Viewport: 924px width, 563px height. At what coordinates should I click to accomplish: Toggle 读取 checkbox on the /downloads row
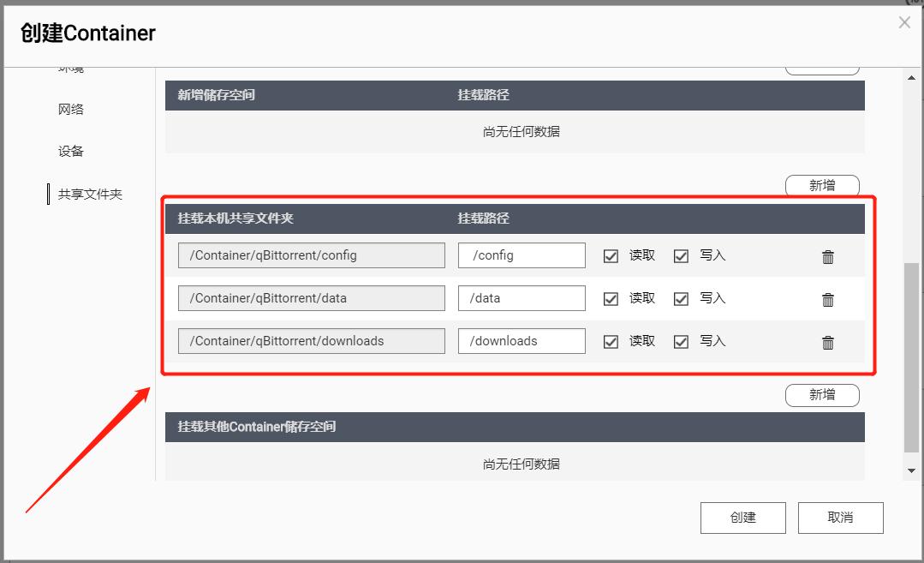[611, 340]
